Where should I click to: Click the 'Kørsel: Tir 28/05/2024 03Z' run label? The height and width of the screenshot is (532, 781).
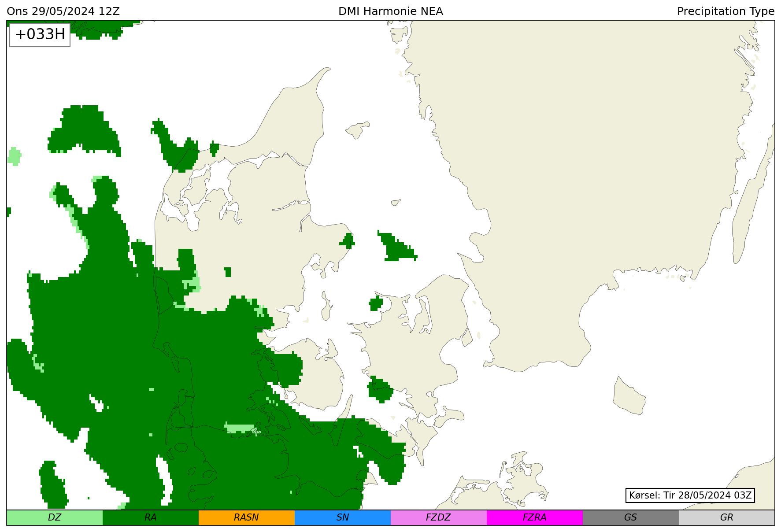click(x=690, y=495)
